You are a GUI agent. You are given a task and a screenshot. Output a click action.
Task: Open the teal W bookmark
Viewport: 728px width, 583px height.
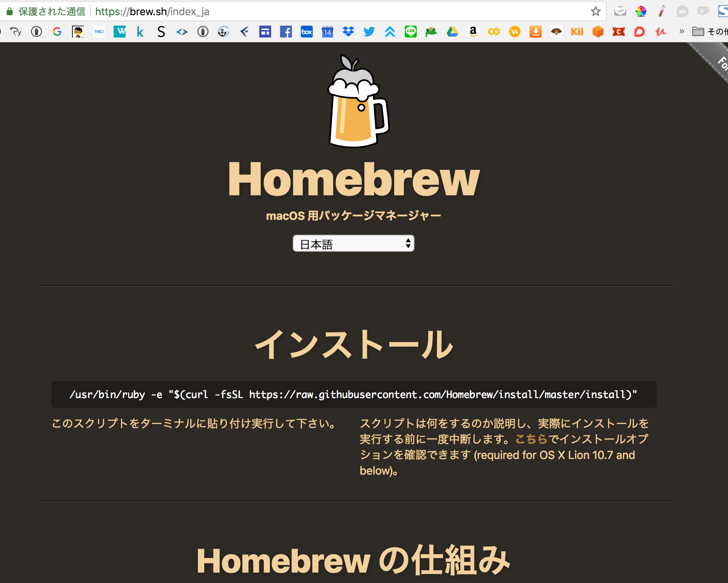point(119,32)
